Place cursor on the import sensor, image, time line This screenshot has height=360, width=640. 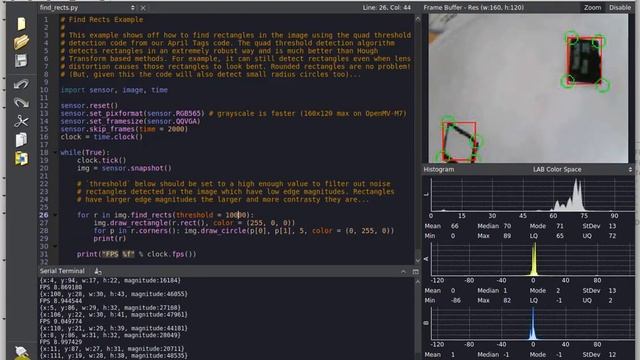click(x=114, y=90)
